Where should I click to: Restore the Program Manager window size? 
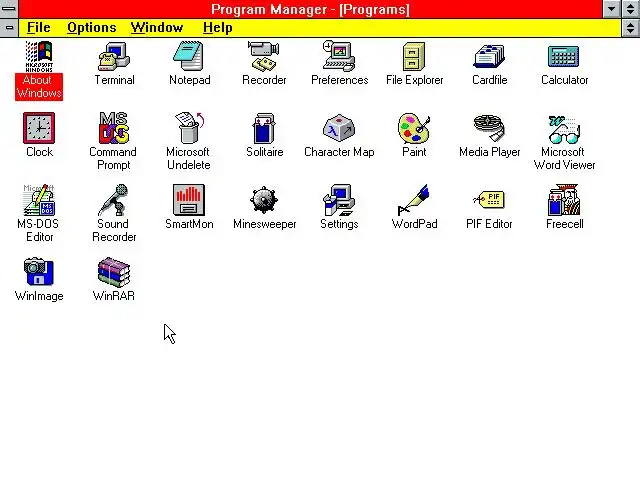pos(631,9)
